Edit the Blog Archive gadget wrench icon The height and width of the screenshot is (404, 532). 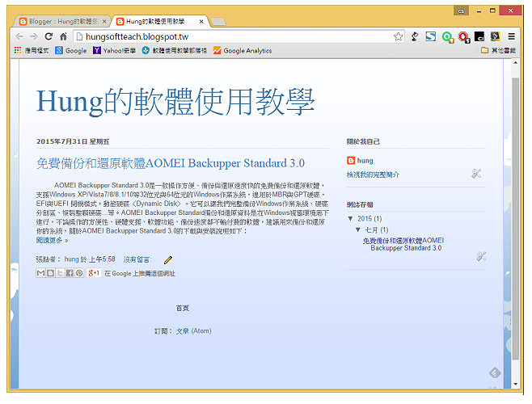click(x=481, y=256)
